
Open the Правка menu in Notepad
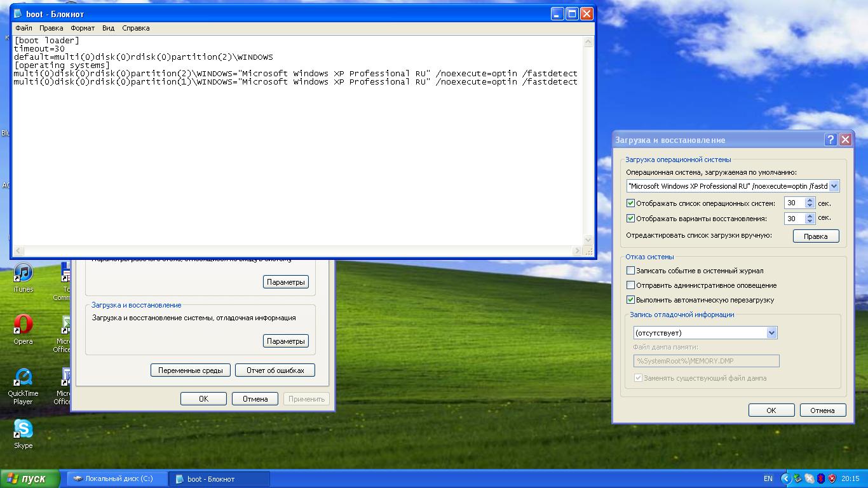pyautogui.click(x=51, y=28)
